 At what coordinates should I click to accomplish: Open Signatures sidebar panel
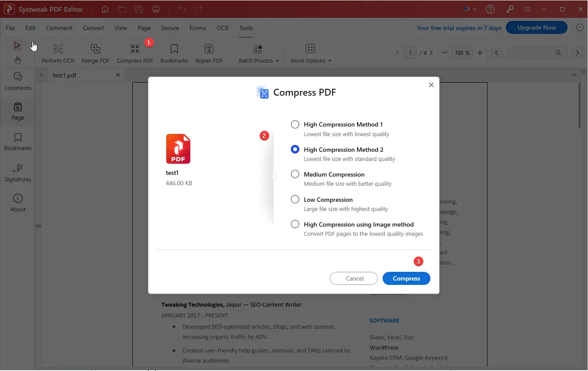tap(18, 173)
